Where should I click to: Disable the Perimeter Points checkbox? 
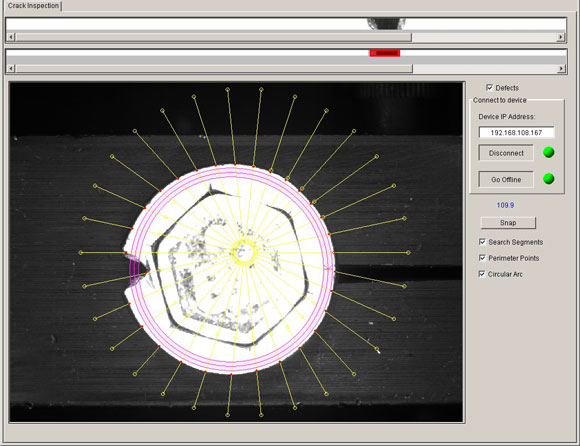(x=482, y=258)
